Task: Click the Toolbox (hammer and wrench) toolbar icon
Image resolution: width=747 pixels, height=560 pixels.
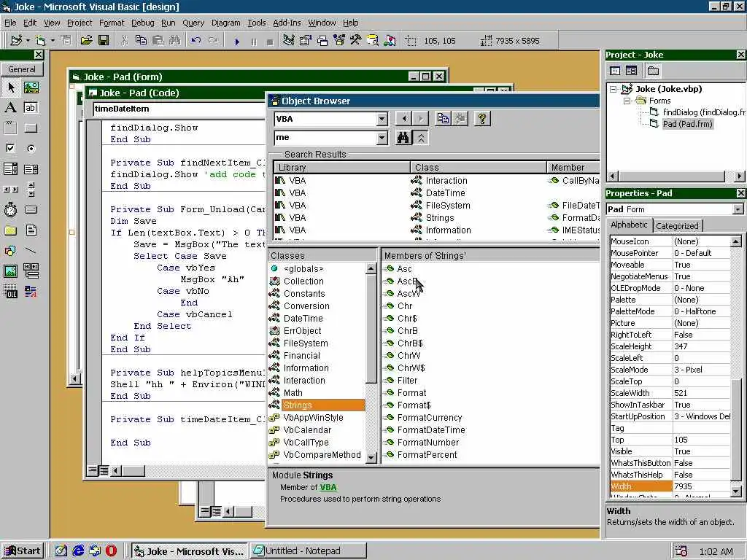Action: pos(356,41)
